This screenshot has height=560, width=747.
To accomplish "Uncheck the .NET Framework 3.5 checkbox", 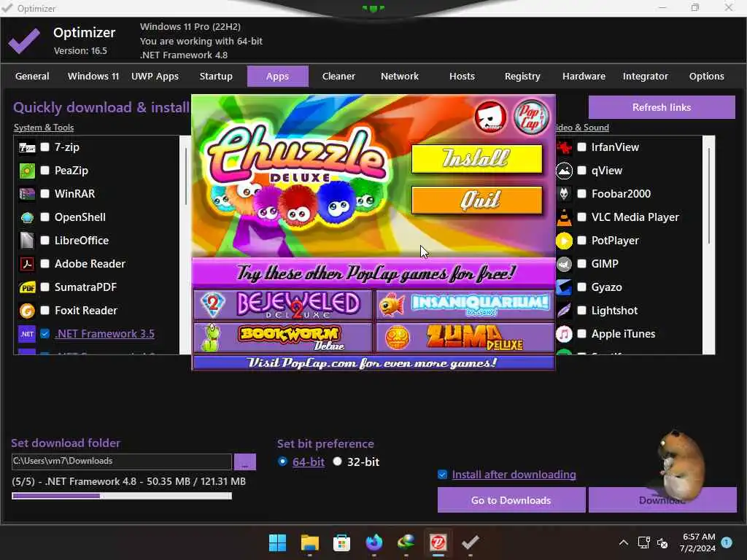I will pos(44,333).
